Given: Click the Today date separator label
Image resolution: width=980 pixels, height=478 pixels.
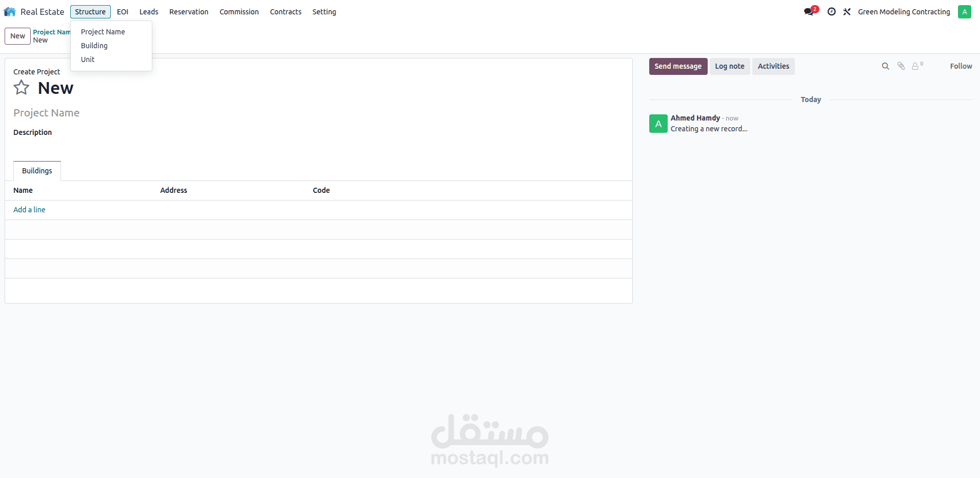Looking at the screenshot, I should [x=811, y=99].
